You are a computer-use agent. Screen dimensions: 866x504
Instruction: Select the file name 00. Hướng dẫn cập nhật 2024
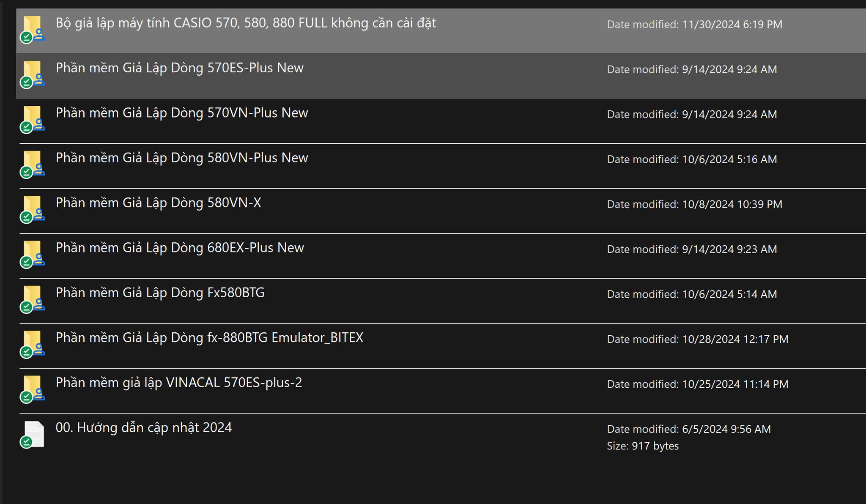(x=144, y=427)
